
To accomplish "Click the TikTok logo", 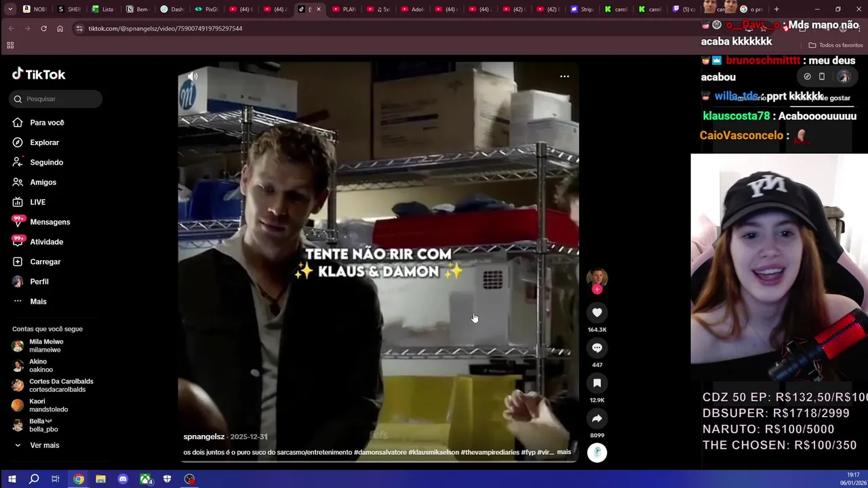I will [x=39, y=74].
